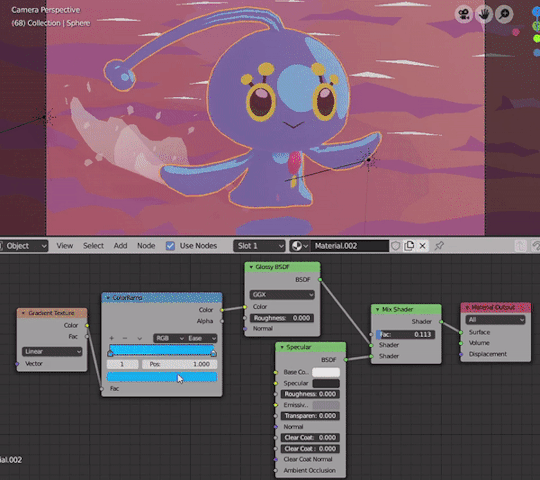Click the Material.002 name field
The width and height of the screenshot is (540, 480).
point(350,246)
